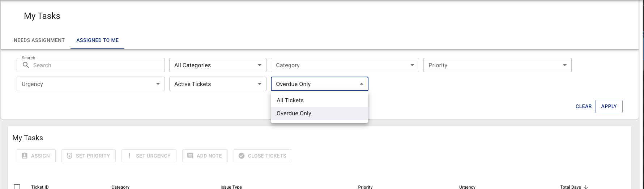Tick the select-all checkbox beside Ticket ID

(x=17, y=187)
